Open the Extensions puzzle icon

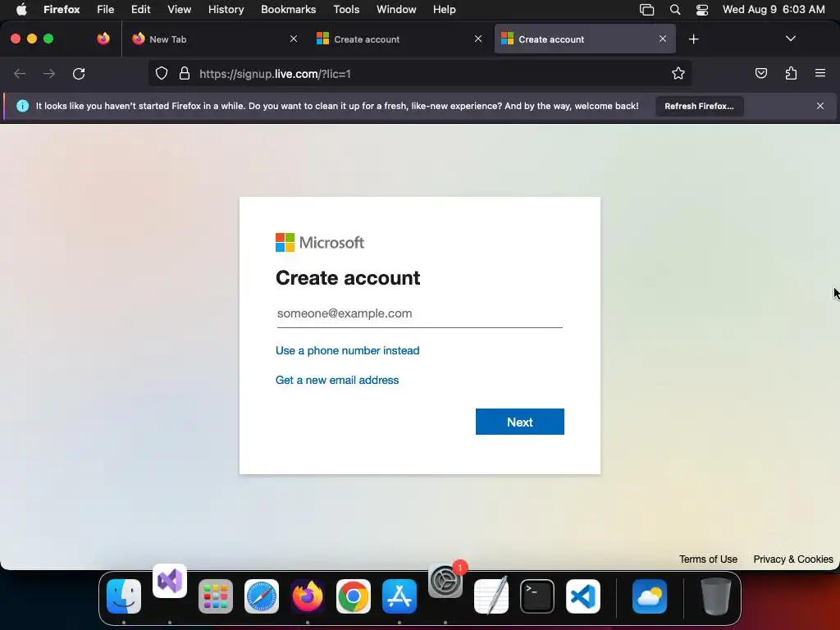pyautogui.click(x=791, y=73)
